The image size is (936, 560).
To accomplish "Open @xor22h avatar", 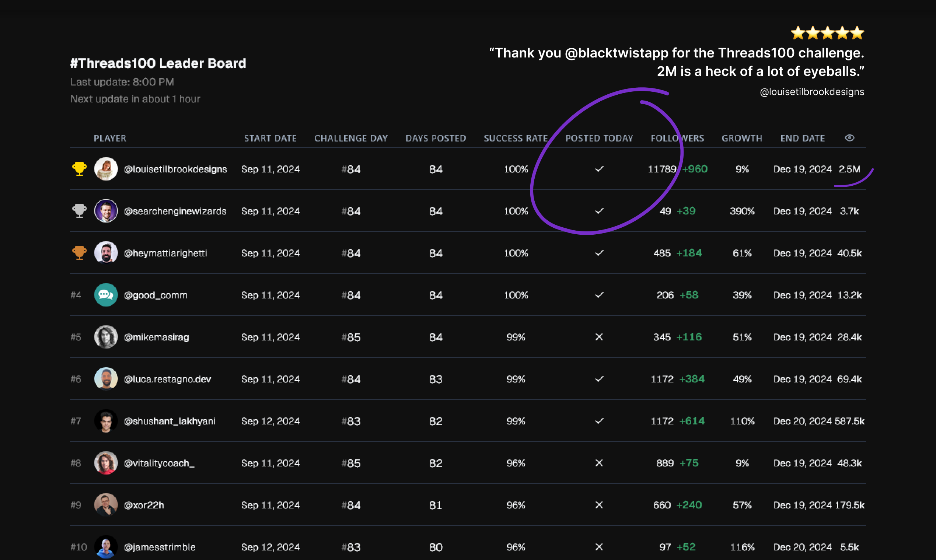I will [106, 505].
